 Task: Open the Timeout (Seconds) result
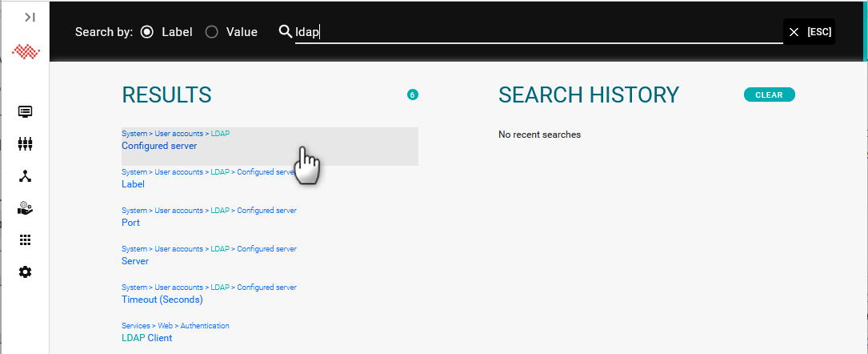162,300
